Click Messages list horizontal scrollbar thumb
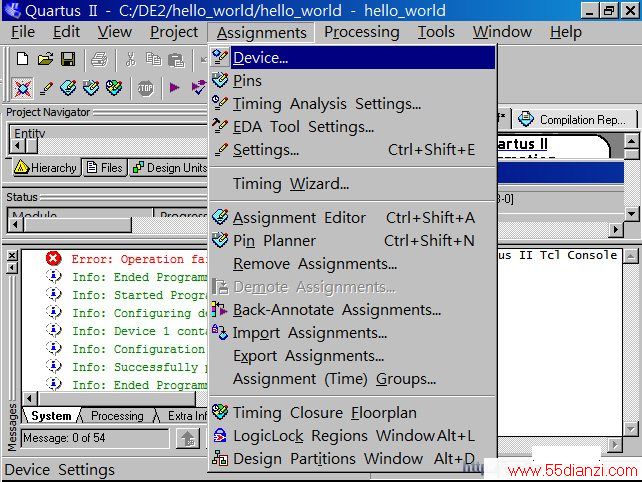This screenshot has width=642, height=482. point(117,398)
